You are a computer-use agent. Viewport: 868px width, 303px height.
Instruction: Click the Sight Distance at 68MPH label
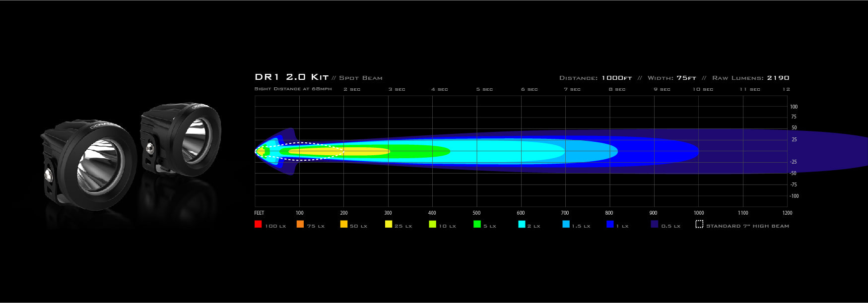[x=293, y=89]
